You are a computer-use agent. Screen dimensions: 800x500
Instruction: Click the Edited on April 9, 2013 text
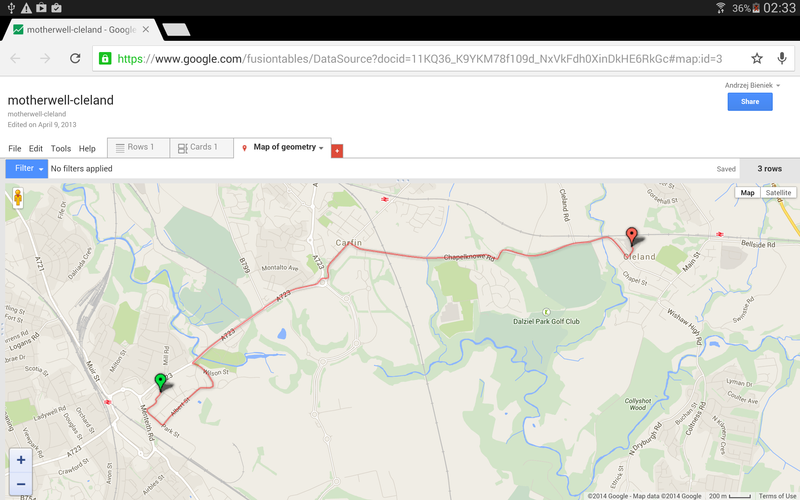(42, 124)
